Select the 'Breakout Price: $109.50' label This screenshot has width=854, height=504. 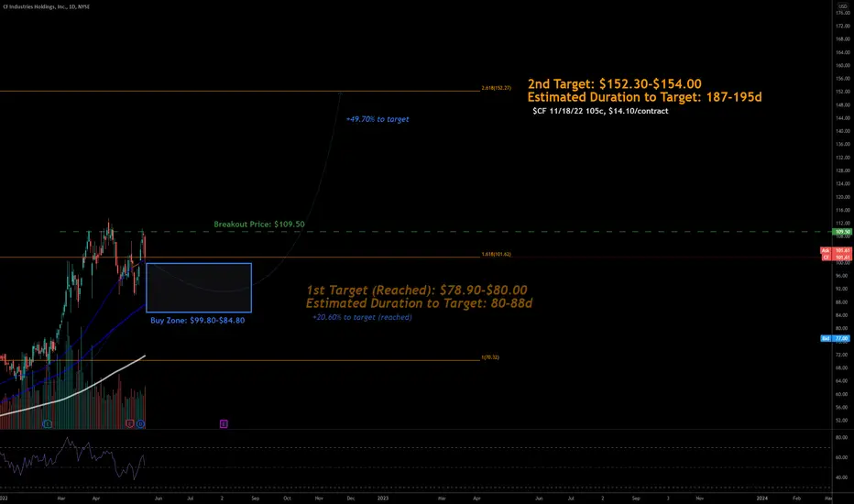pos(259,224)
